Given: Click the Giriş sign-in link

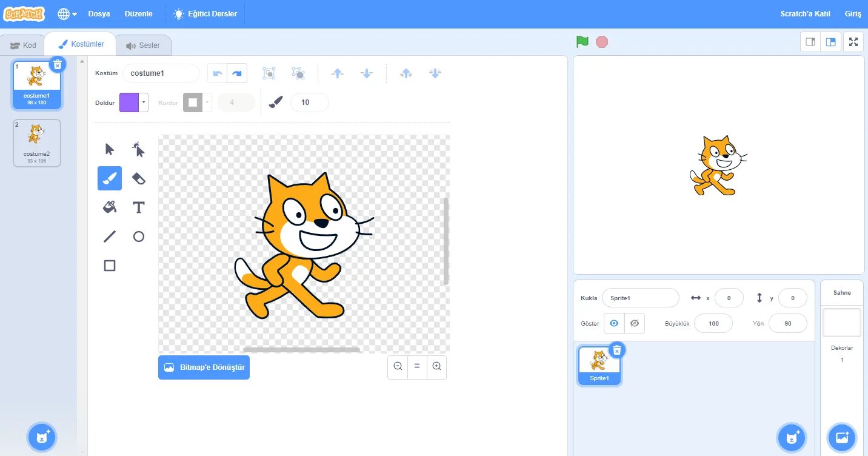Looking at the screenshot, I should (x=853, y=13).
